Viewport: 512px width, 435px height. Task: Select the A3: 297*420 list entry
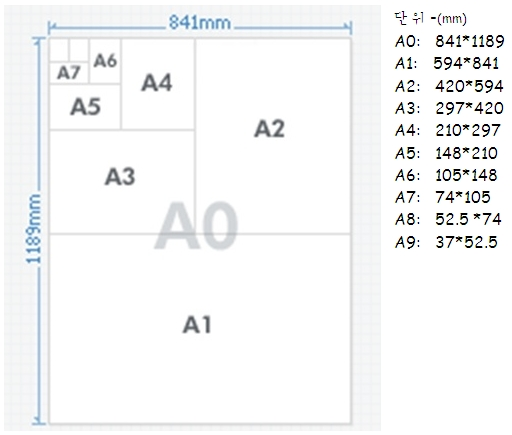pos(449,108)
